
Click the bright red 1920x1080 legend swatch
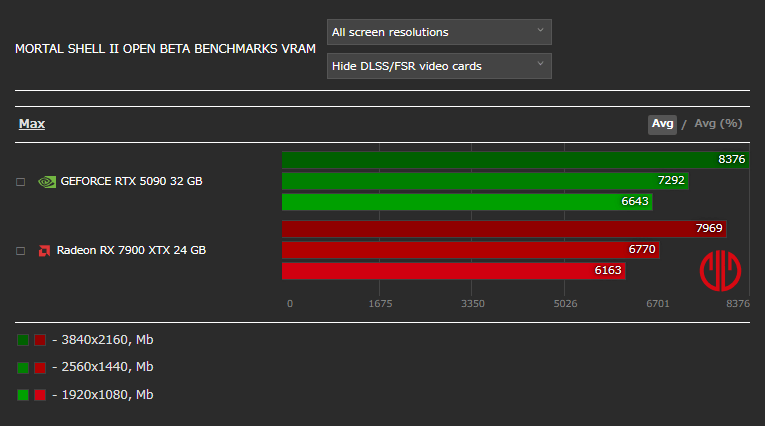40,395
